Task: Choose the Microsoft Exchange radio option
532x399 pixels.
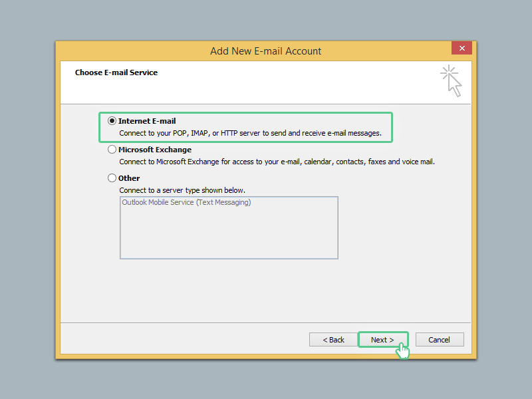Action: pos(112,149)
